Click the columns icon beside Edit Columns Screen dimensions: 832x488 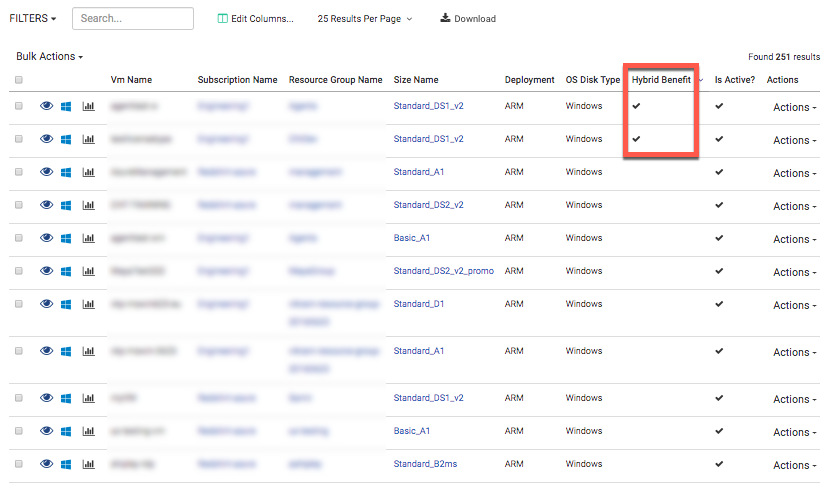222,19
